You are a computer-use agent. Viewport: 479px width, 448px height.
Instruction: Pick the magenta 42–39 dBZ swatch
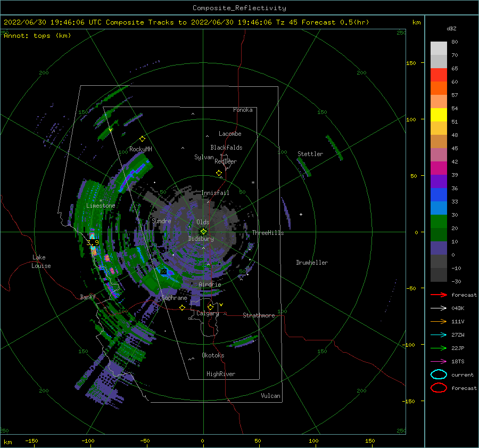439,168
